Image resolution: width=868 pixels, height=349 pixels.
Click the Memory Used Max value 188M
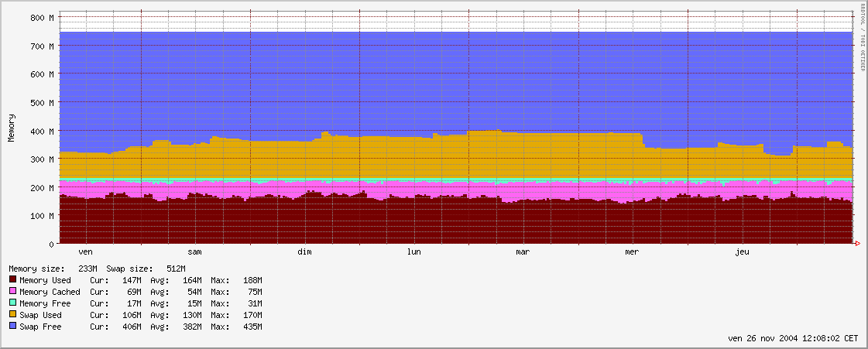tap(252, 280)
